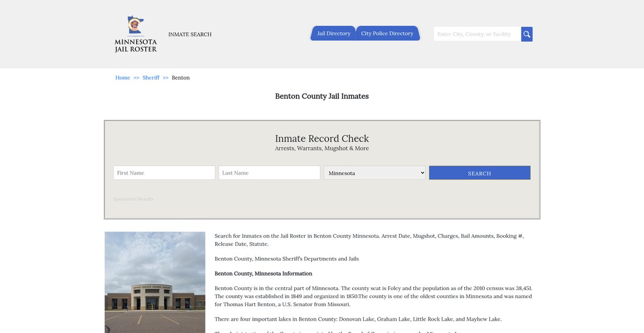Viewport: 644px width, 333px height.
Task: Click the city, county, or facility search box
Action: [x=477, y=34]
